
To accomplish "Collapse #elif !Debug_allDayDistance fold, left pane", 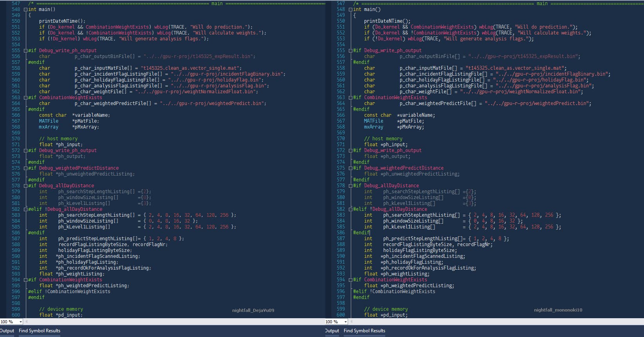I will 26,209.
